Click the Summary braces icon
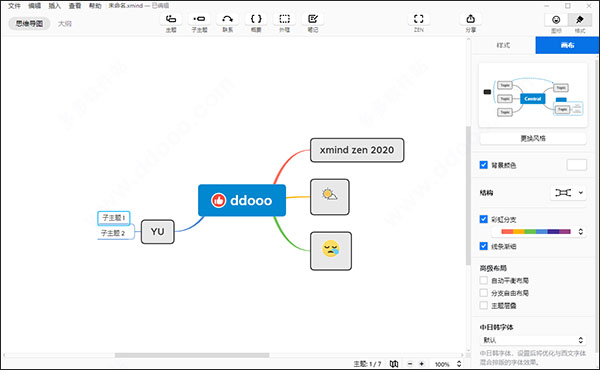This screenshot has width=600, height=370. click(x=256, y=19)
